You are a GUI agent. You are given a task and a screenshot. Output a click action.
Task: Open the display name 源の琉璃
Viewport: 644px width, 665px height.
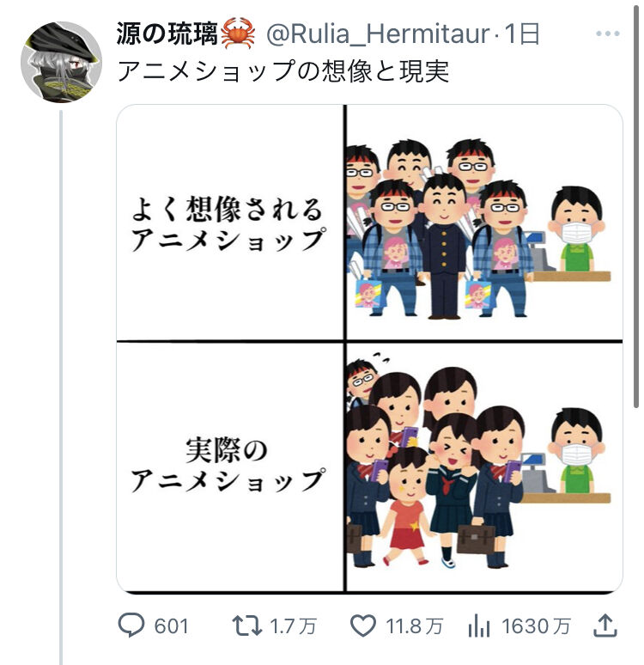(x=167, y=34)
